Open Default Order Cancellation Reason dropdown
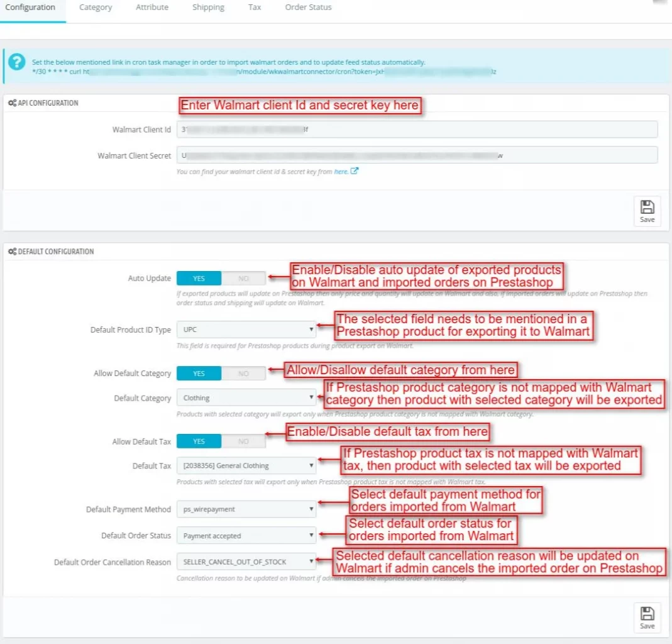 click(246, 562)
